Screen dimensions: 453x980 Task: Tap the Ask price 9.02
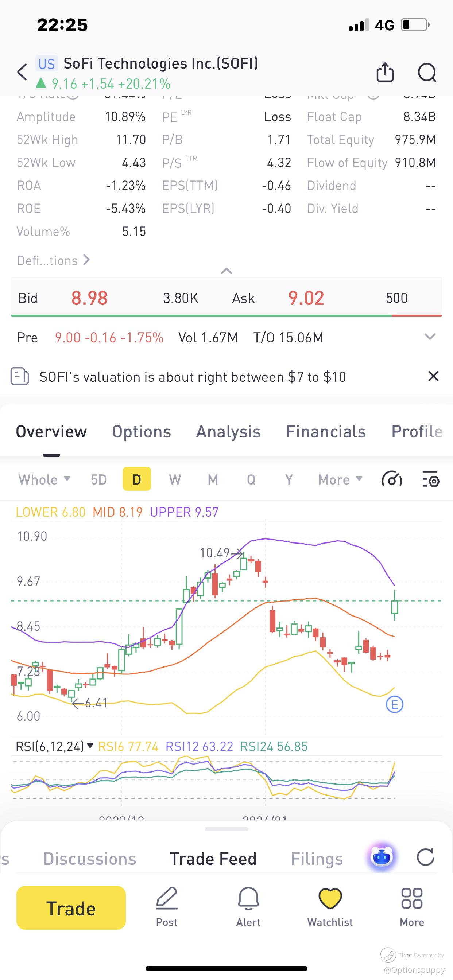(306, 298)
